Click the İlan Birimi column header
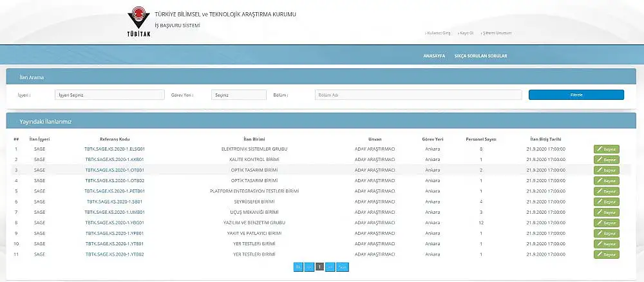This screenshot has height=282, width=644. (254, 139)
